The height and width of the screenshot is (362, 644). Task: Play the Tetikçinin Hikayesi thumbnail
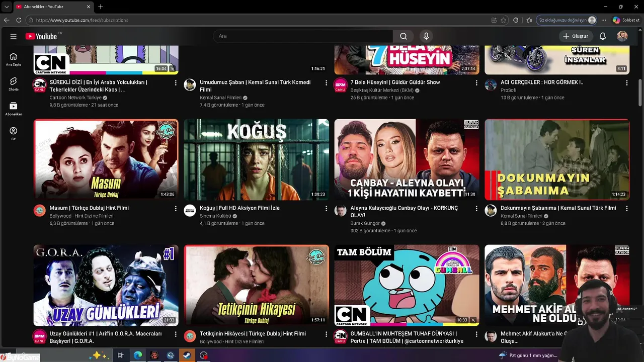[256, 285]
